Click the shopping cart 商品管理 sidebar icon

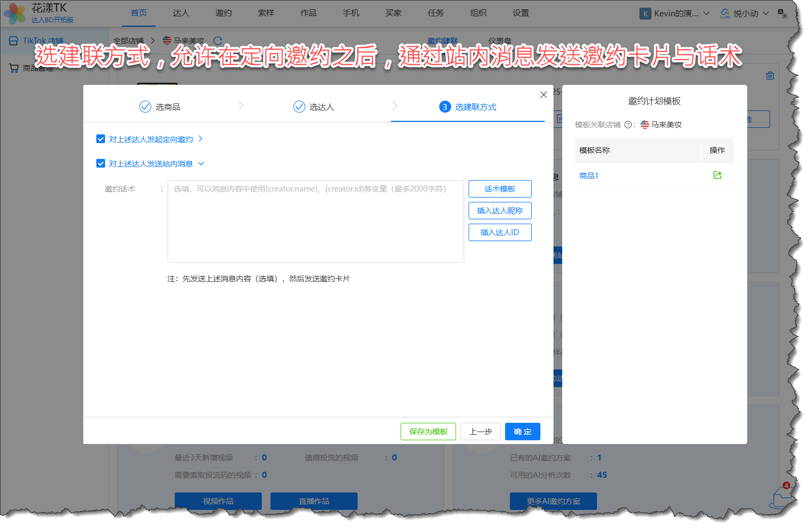[x=14, y=68]
